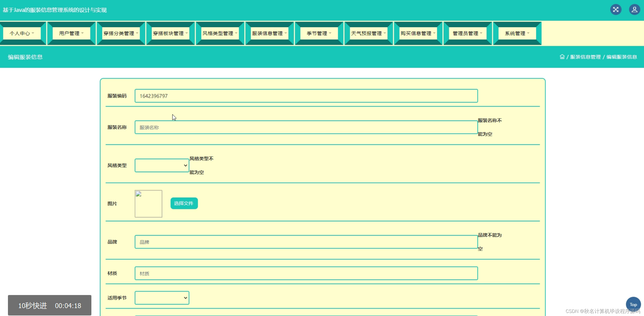Expand the 个人中心 menu
Image resolution: width=644 pixels, height=316 pixels.
tap(22, 34)
